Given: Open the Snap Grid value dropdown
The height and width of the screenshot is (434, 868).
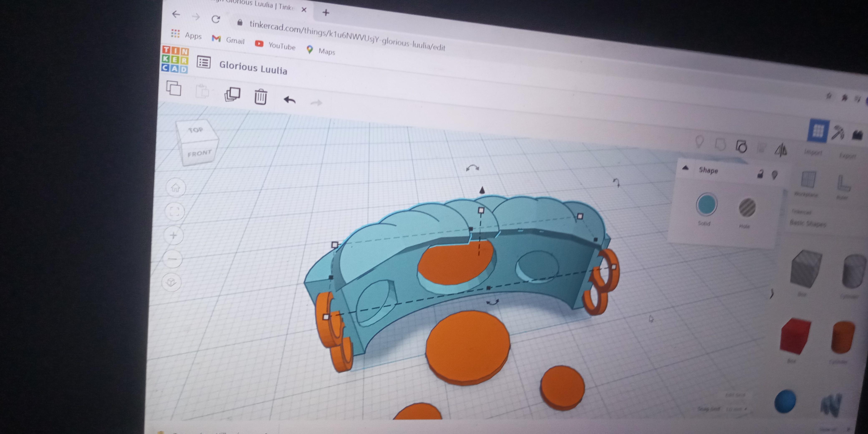Looking at the screenshot, I should point(736,409).
